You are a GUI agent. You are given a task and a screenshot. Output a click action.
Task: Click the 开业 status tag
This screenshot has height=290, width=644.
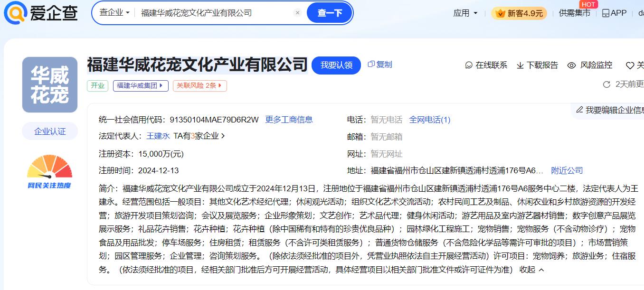click(x=97, y=85)
